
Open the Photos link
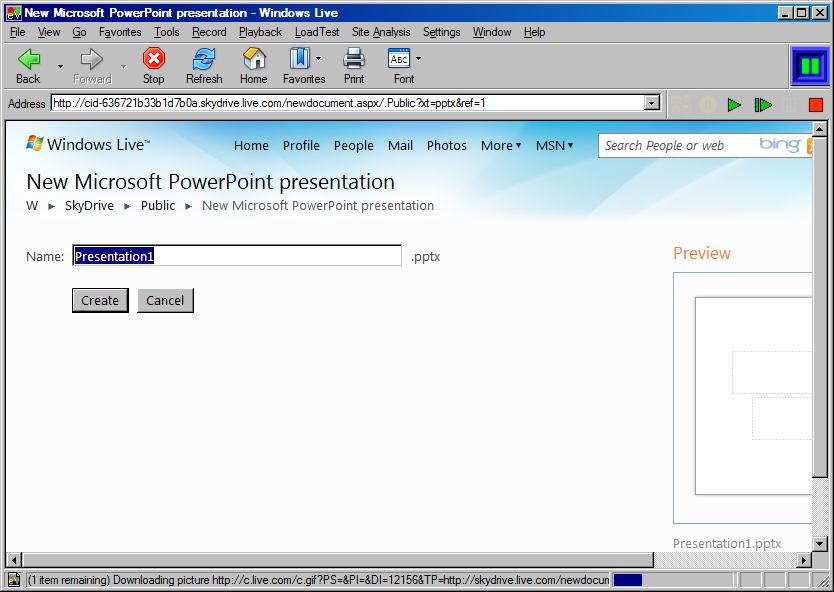point(447,145)
